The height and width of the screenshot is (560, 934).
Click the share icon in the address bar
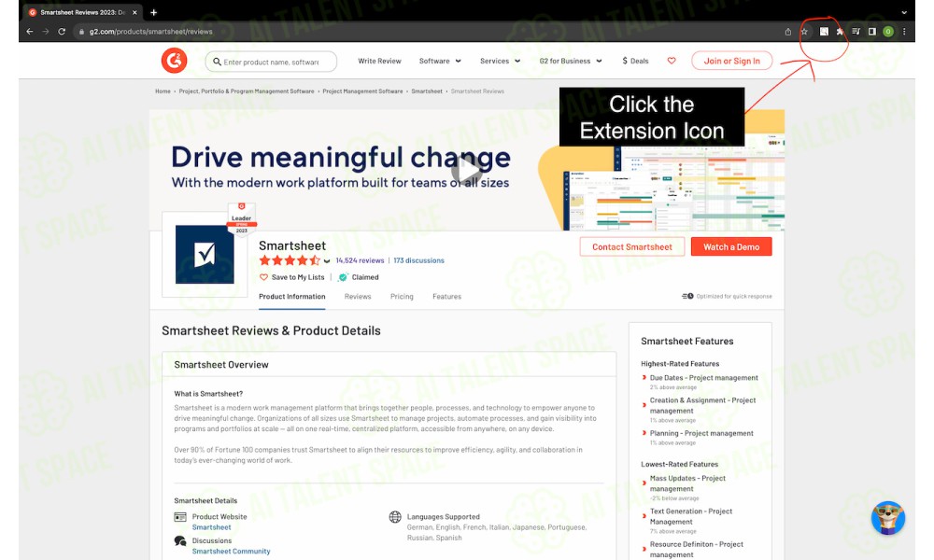coord(788,32)
